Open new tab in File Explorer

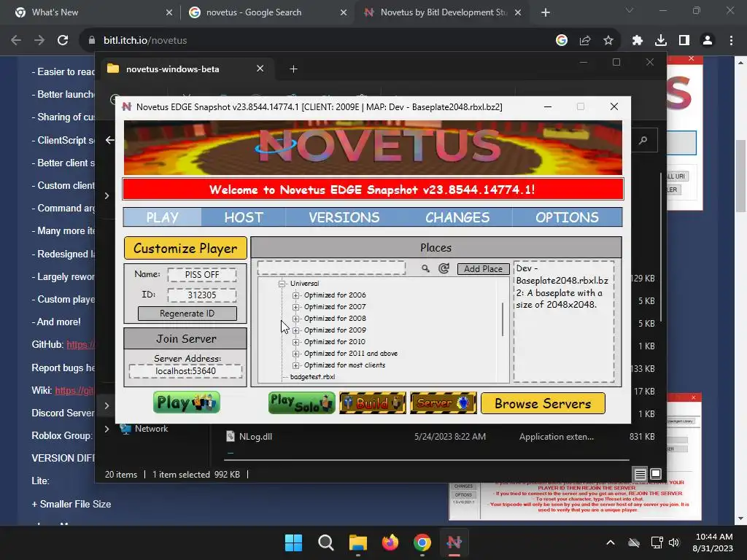pos(293,69)
